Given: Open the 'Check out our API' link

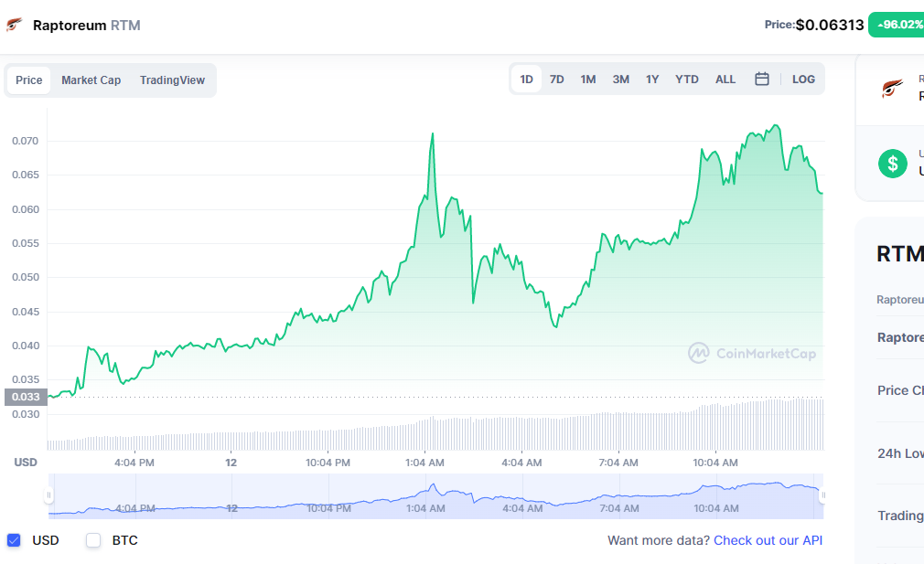Looking at the screenshot, I should tap(768, 540).
